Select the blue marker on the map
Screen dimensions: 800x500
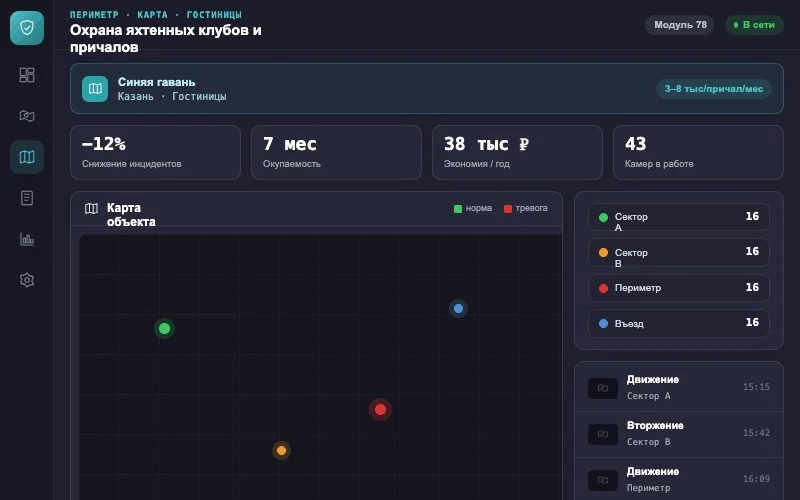click(458, 308)
